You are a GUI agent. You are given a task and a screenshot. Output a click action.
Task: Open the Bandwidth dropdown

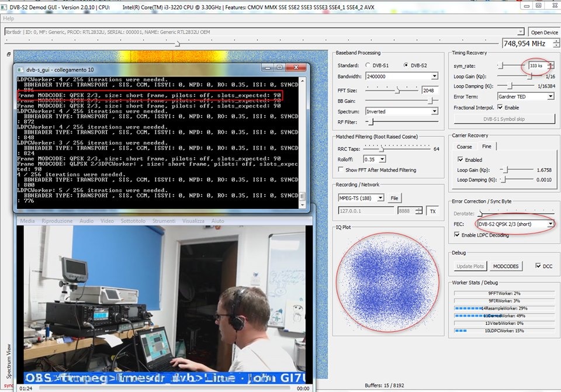click(x=434, y=77)
